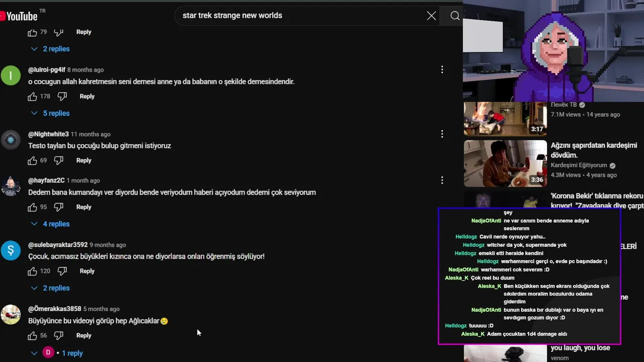Expand '2 replies' under the 79-like comment

coord(50,49)
